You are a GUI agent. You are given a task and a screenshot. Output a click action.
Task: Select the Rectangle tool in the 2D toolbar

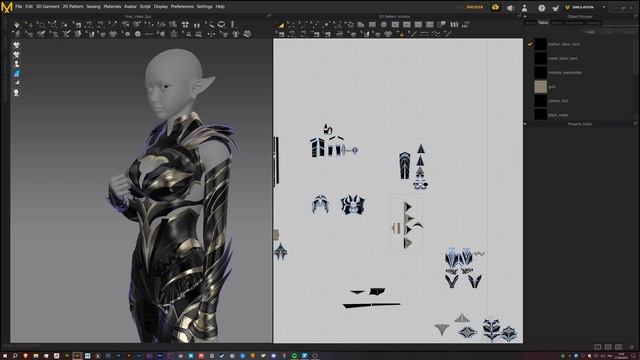click(372, 25)
